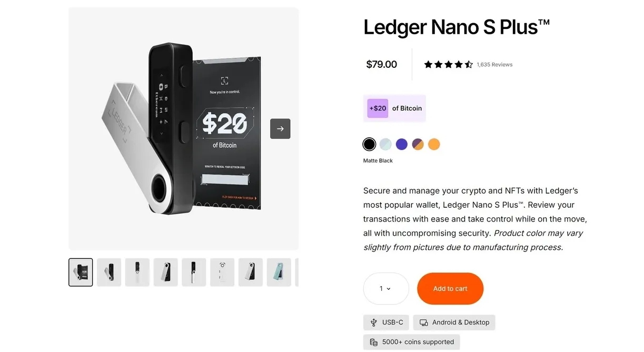Click the USB-C connector icon
This screenshot has height=352, width=644.
click(374, 322)
